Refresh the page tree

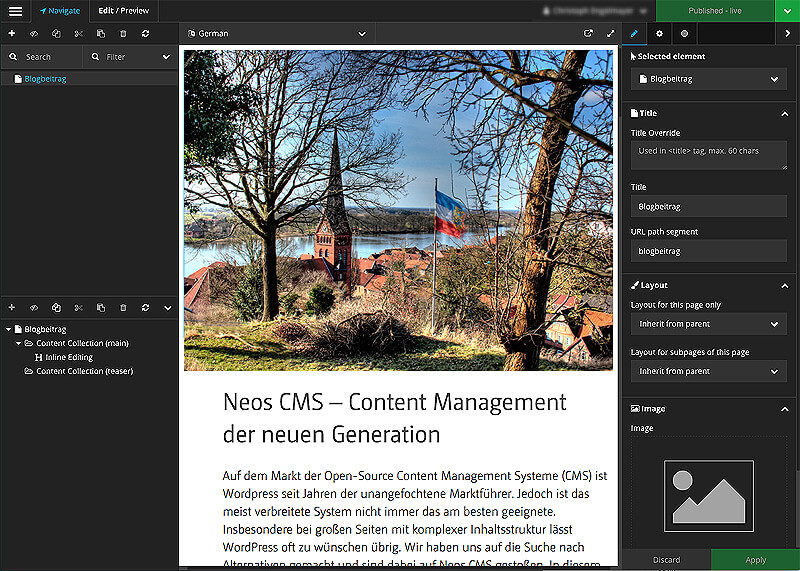tap(145, 34)
